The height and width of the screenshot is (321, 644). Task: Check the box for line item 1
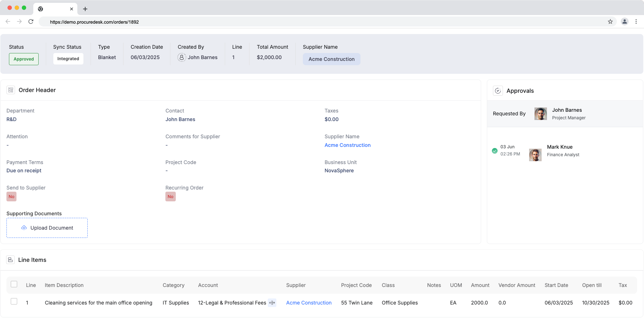click(14, 302)
